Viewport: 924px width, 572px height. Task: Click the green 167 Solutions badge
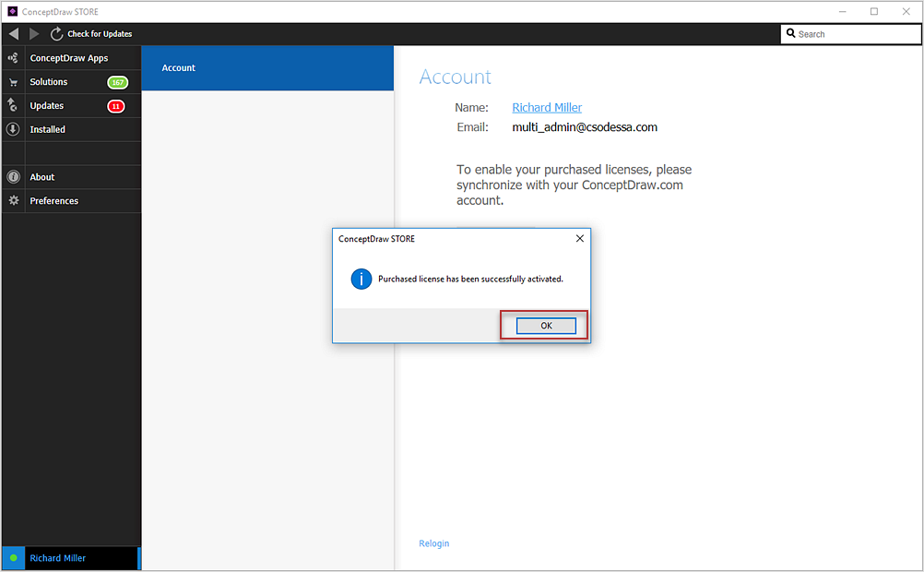(118, 82)
